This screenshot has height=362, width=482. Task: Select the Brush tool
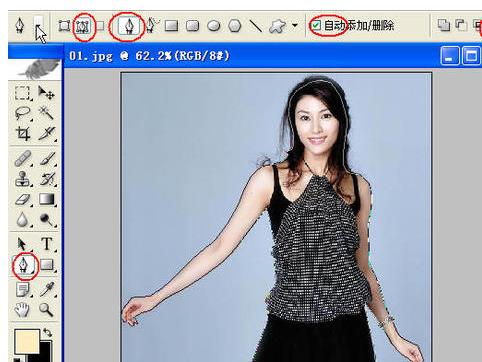pos(47,158)
